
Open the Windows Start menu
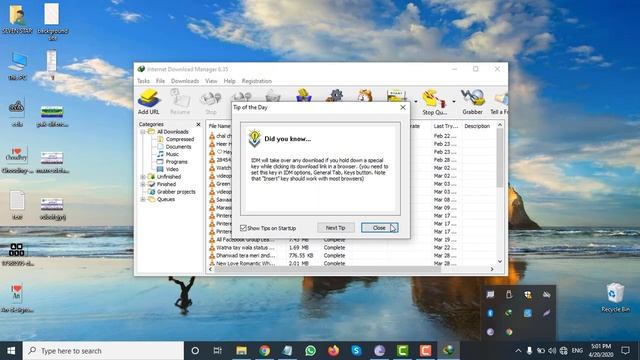(11, 351)
